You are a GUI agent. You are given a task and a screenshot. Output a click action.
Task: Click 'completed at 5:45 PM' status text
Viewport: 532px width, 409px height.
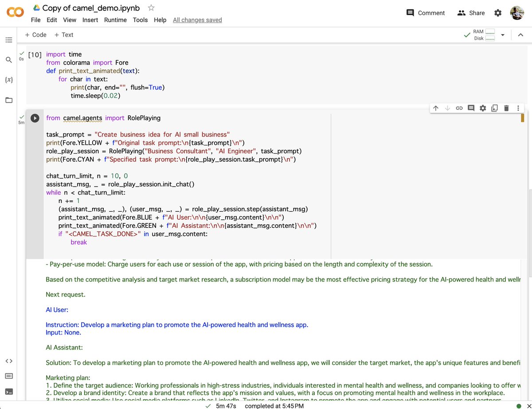274,406
